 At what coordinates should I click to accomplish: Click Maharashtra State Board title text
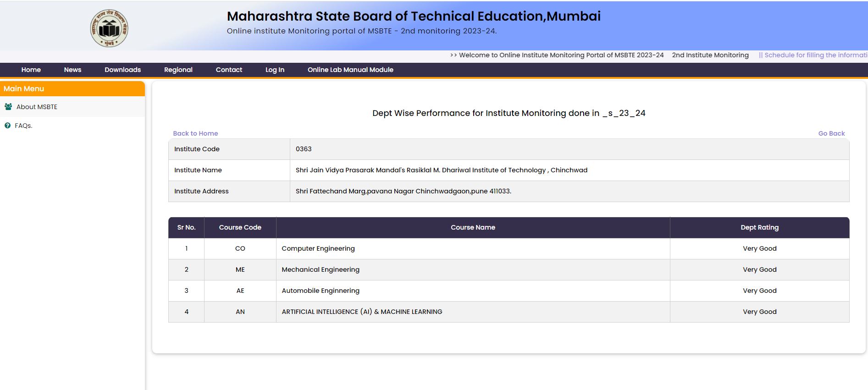(414, 16)
